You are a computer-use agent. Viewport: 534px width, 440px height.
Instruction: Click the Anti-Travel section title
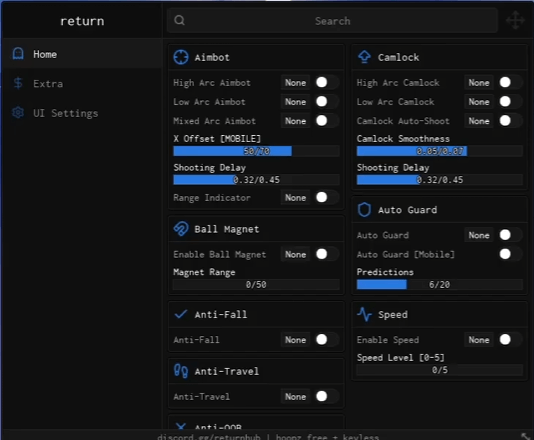(x=226, y=371)
